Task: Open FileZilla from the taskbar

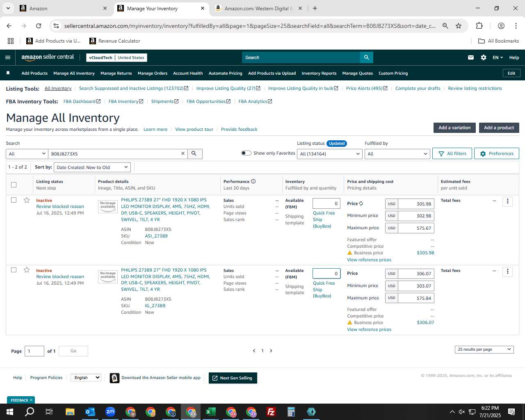Action: [271, 412]
